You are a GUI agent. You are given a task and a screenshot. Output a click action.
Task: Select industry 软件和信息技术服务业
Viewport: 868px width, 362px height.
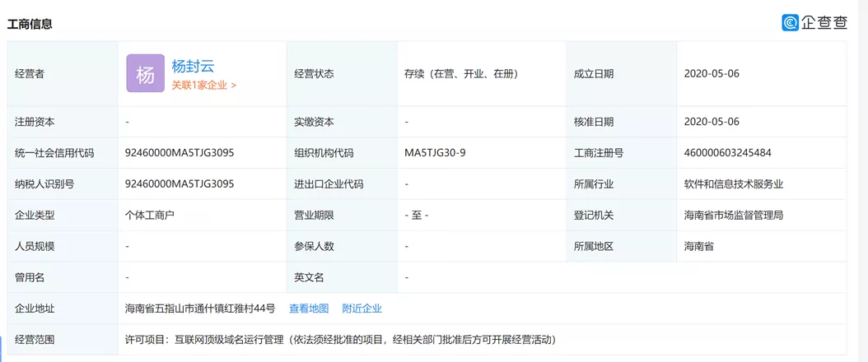point(734,184)
